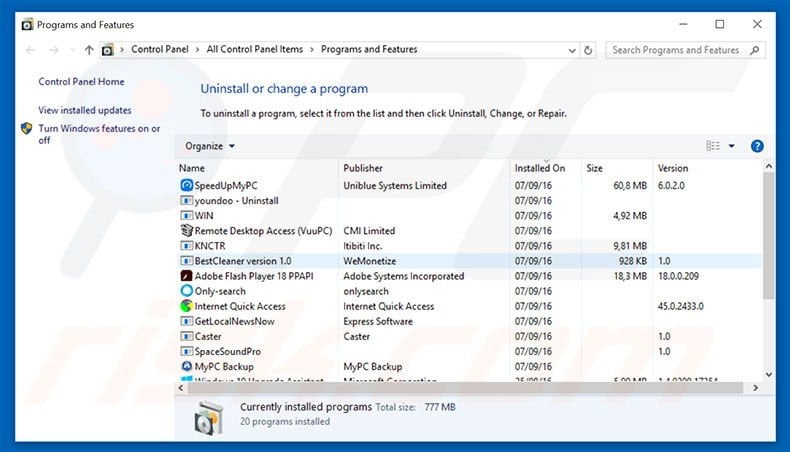
Task: Open the address bar history dropdown
Action: (572, 50)
